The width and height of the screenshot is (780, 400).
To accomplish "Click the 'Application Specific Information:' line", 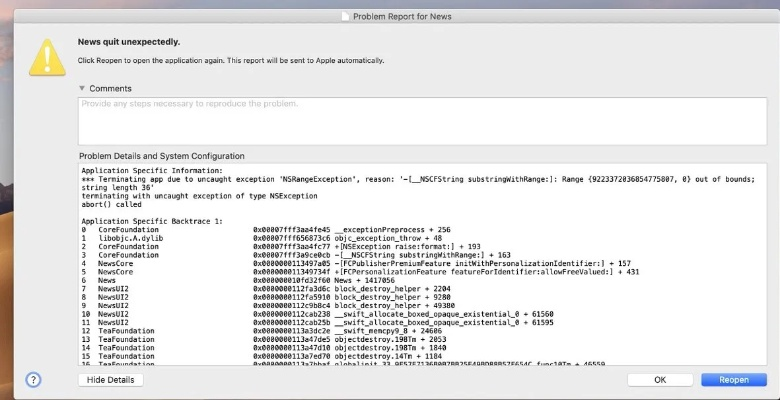I will (146, 171).
